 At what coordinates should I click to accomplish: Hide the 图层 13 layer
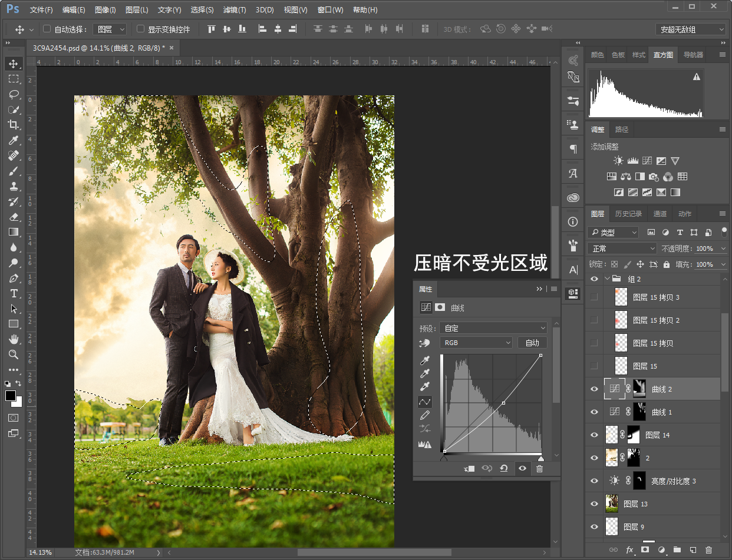pyautogui.click(x=594, y=503)
